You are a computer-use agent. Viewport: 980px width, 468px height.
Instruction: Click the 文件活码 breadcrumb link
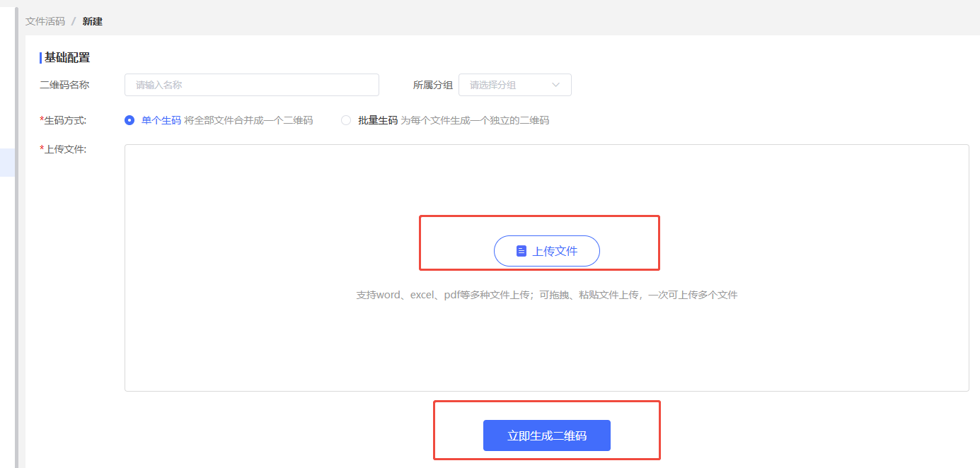(45, 21)
